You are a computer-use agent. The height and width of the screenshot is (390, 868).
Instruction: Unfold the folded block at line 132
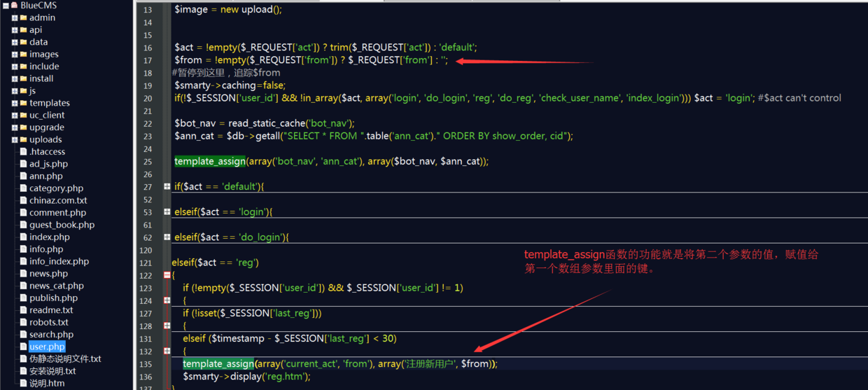click(167, 351)
